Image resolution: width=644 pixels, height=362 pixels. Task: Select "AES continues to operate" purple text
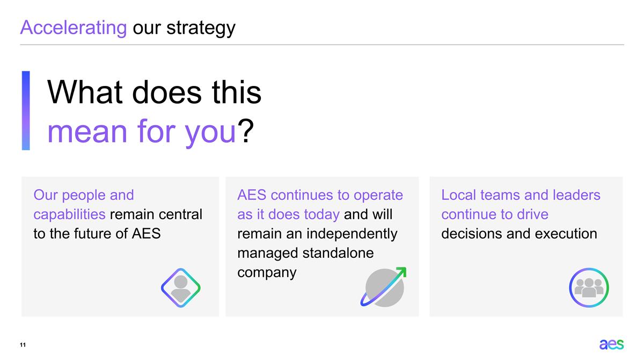(320, 195)
